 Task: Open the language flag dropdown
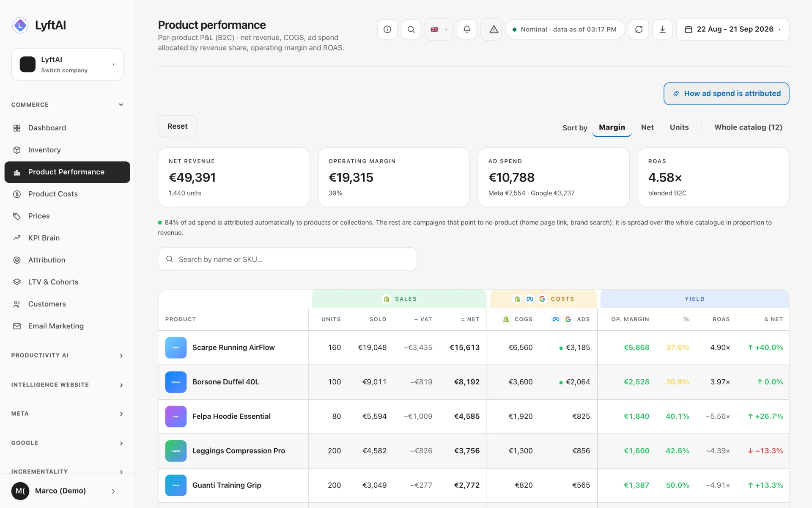439,29
